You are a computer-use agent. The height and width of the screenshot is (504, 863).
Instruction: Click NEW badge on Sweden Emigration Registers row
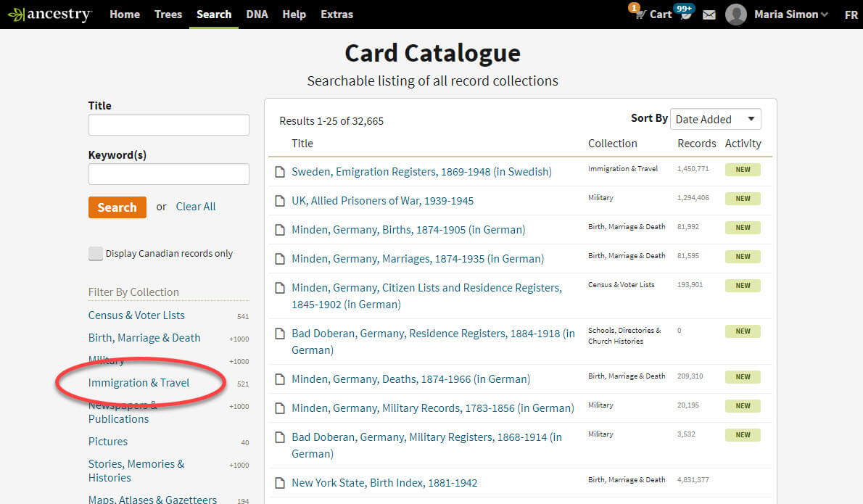point(743,170)
